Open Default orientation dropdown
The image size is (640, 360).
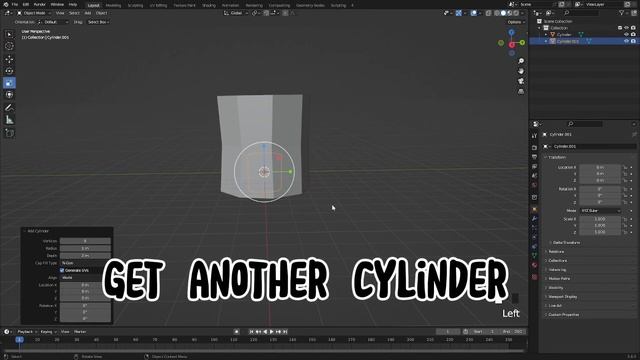pos(53,22)
